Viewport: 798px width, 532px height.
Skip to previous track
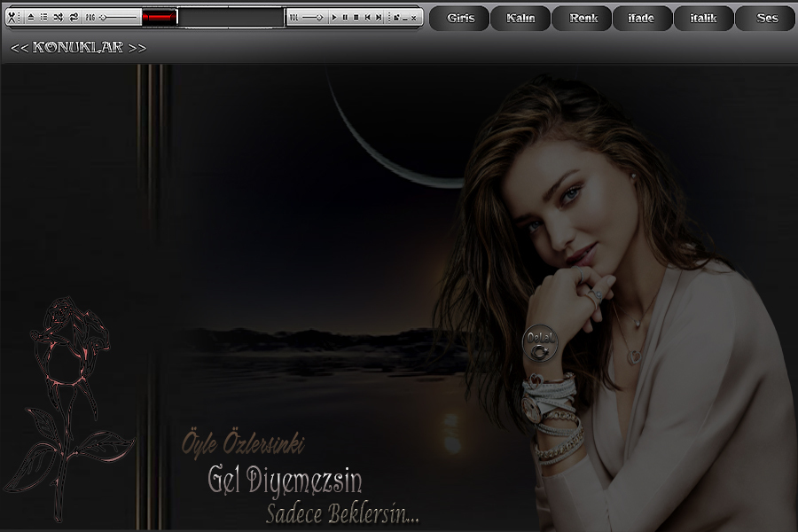368,17
